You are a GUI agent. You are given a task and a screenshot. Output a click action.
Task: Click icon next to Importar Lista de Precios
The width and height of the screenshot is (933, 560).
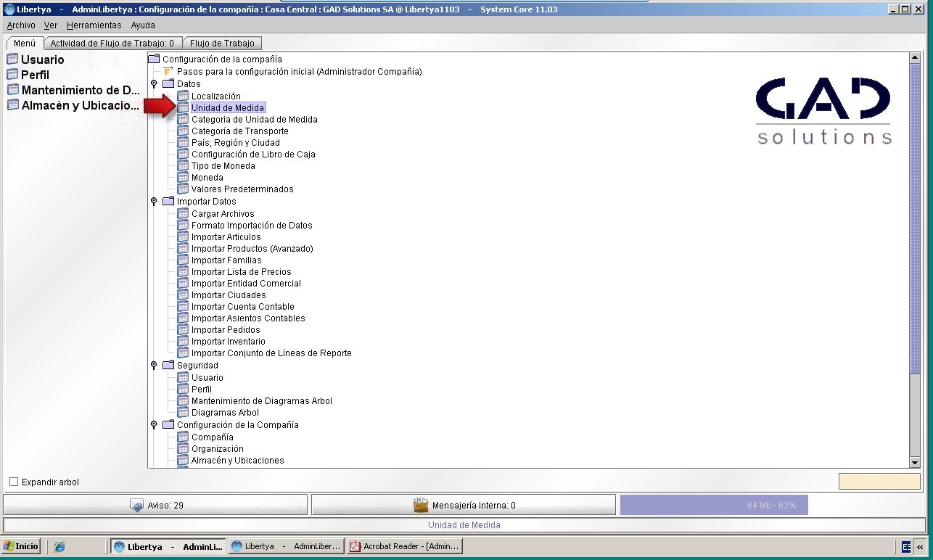click(183, 271)
